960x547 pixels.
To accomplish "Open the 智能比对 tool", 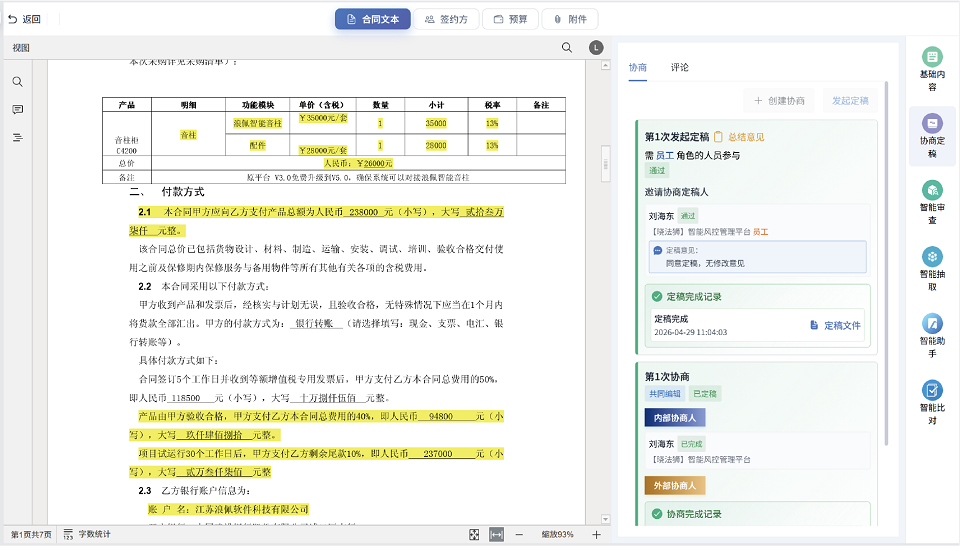I will (x=932, y=402).
